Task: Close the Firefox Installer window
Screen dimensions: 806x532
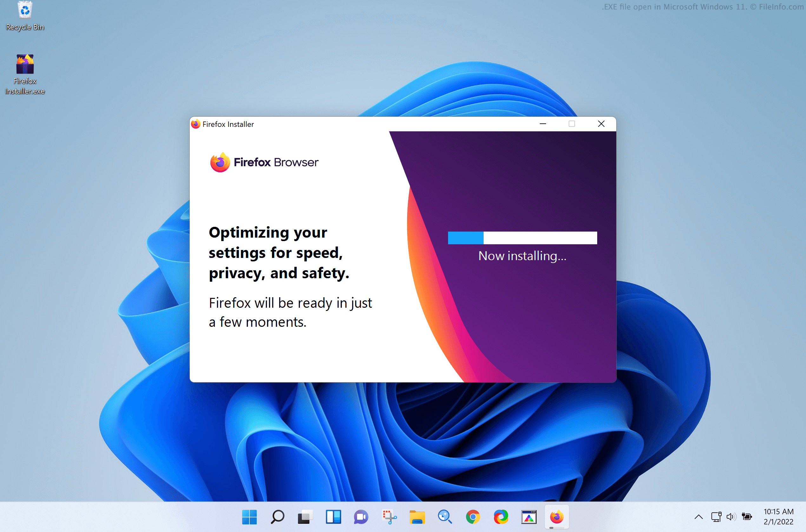Action: 601,124
